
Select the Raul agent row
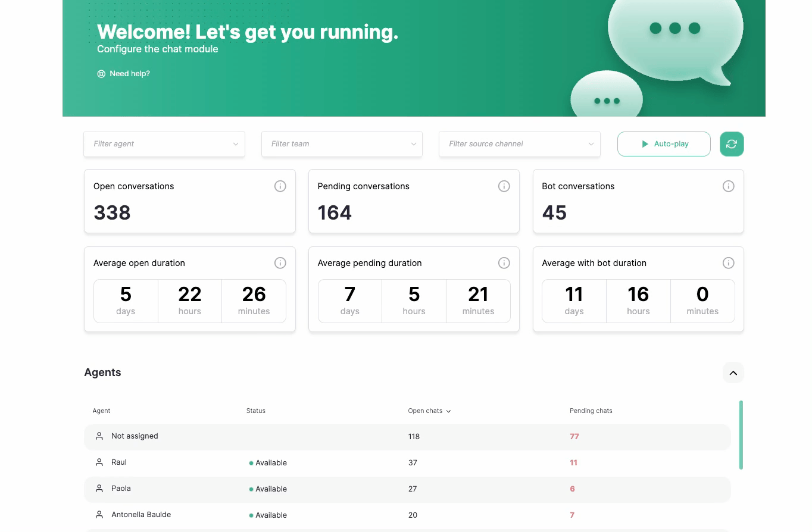tap(119, 462)
